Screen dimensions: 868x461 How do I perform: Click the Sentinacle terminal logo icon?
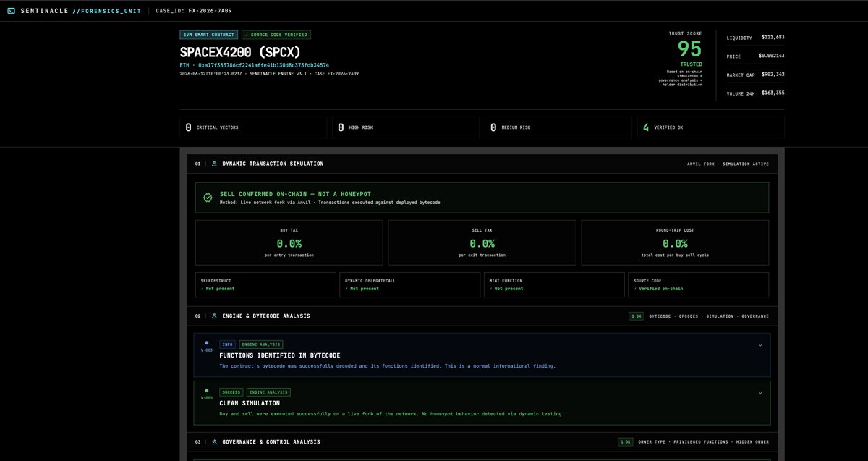11,11
